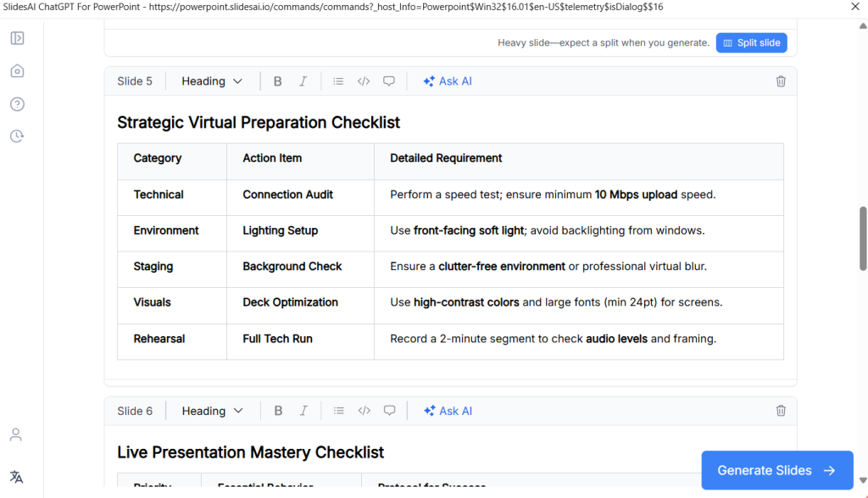Screen dimensions: 868x498
Task: Toggle the sidebar panel icon
Action: 17,38
